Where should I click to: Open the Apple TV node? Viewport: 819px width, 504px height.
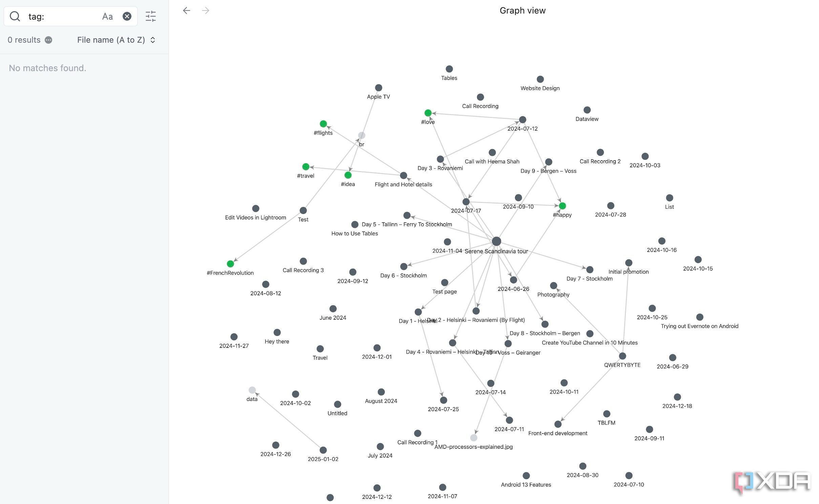pos(378,88)
